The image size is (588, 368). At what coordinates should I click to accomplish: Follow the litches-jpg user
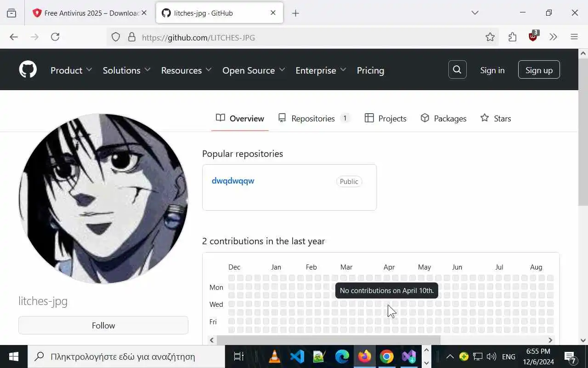103,325
